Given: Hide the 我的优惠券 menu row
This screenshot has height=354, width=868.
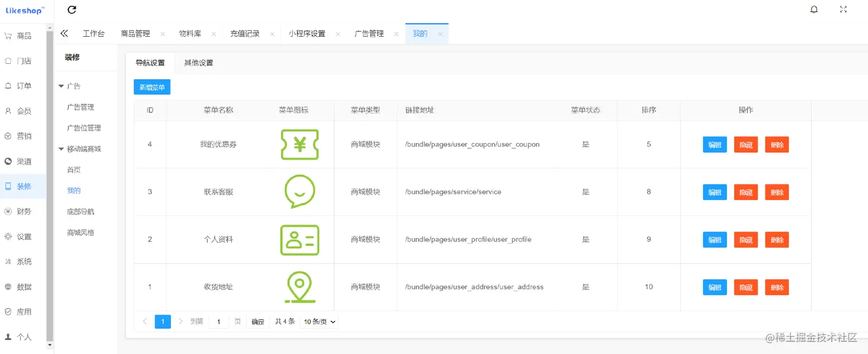Looking at the screenshot, I should (746, 145).
